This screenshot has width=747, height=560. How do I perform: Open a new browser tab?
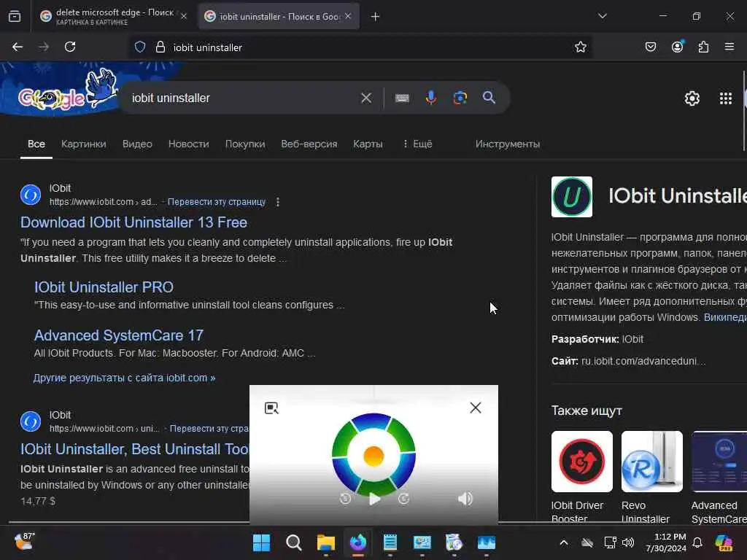pyautogui.click(x=375, y=17)
